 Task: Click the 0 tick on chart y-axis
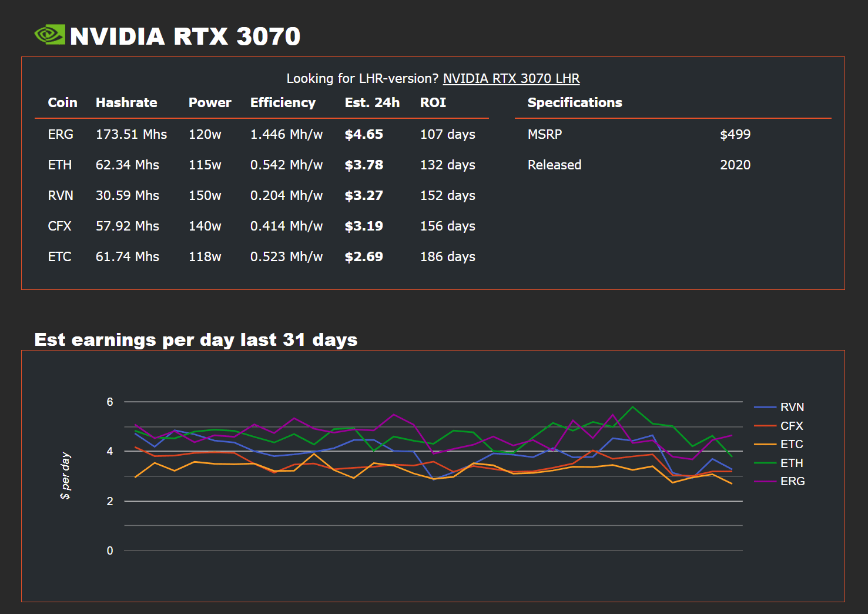[x=110, y=550]
